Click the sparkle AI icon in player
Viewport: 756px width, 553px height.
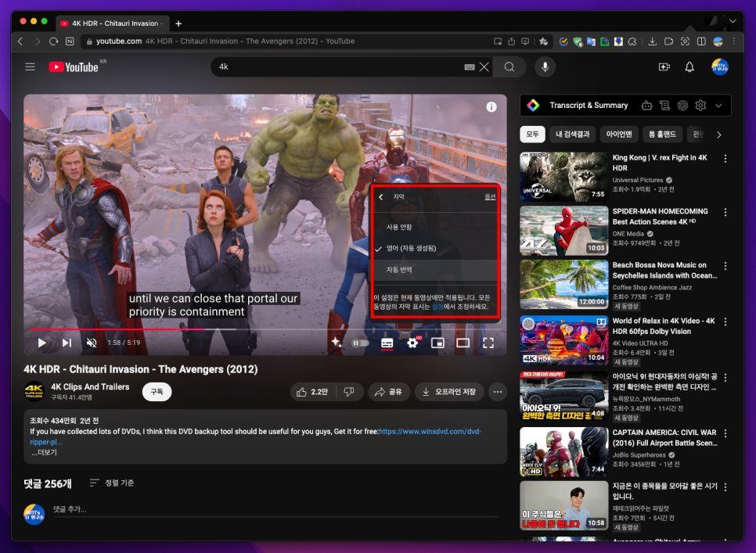click(x=336, y=343)
